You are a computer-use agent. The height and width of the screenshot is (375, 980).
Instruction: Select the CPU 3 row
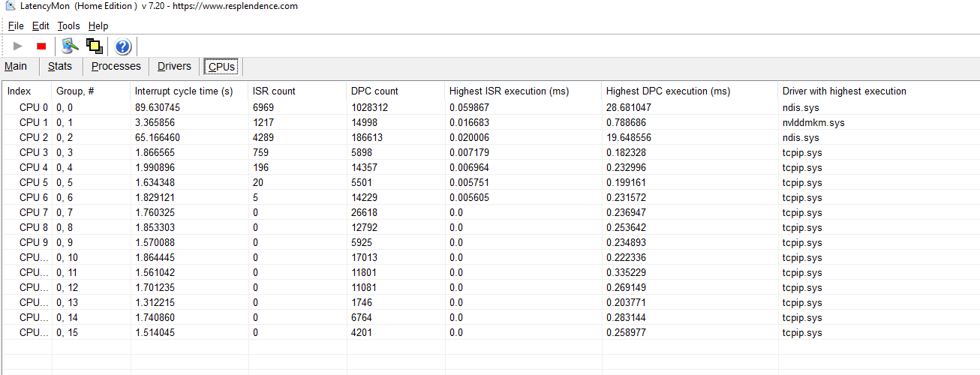(x=490, y=152)
